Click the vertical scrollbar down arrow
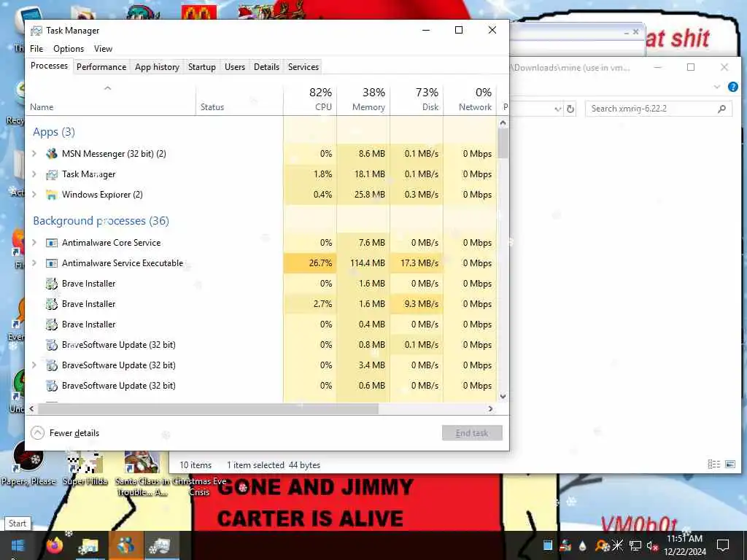Viewport: 747px width, 560px height. pos(503,396)
